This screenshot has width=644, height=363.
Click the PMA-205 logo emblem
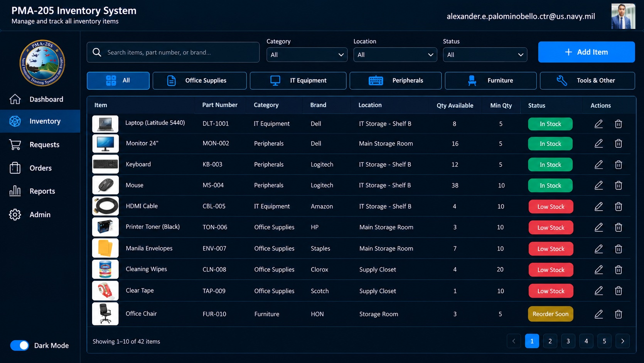tap(42, 63)
